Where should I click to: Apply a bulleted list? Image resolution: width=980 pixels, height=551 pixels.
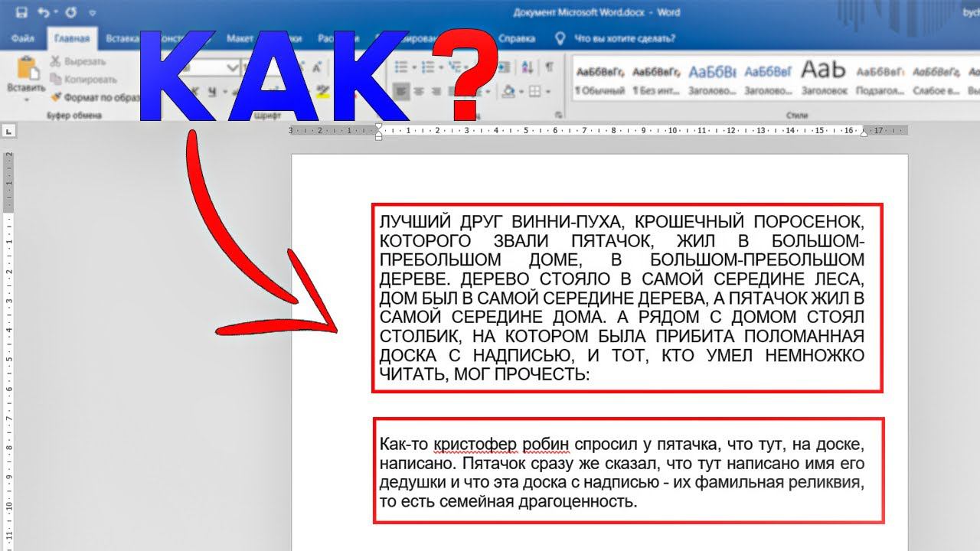(400, 67)
